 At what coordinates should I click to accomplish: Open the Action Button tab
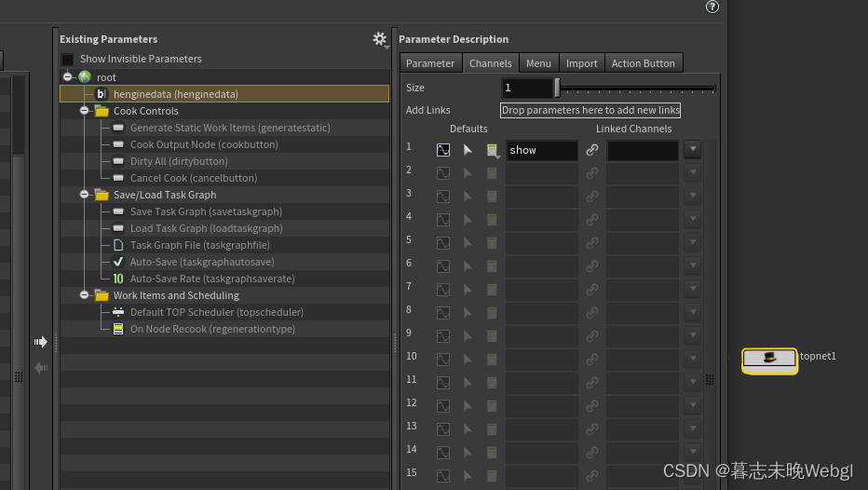click(x=643, y=63)
